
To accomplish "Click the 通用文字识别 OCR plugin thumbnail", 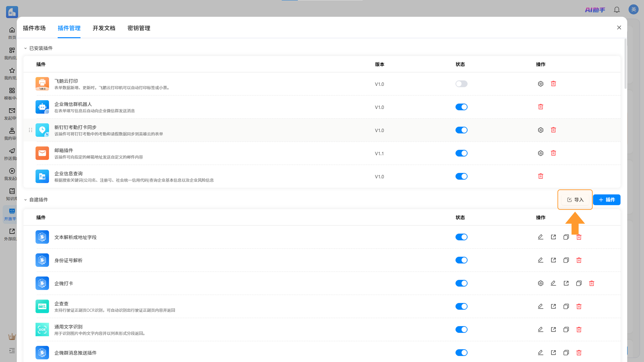I will 42,329.
